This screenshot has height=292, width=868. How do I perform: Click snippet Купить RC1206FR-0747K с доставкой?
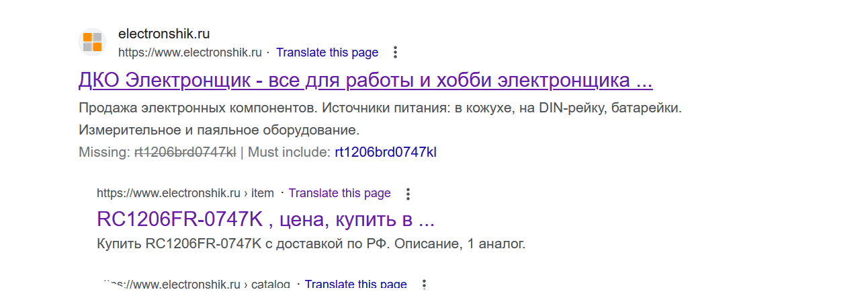(311, 244)
